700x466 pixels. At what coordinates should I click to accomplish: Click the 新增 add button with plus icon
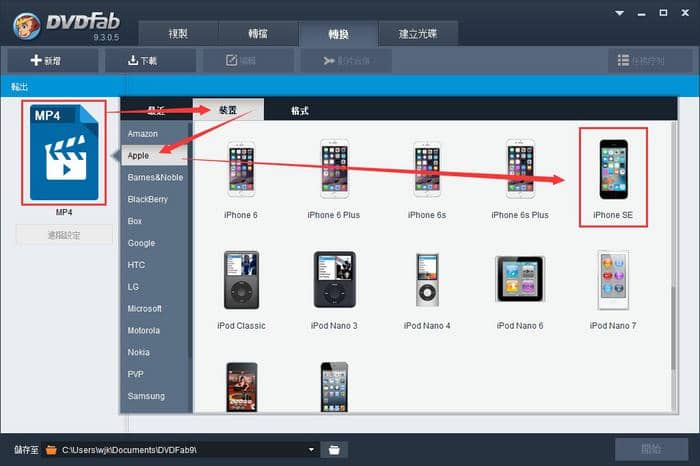pyautogui.click(x=53, y=60)
